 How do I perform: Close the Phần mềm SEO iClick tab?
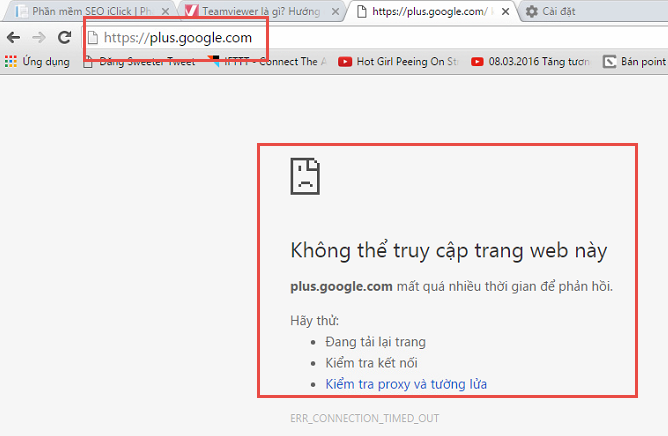click(165, 12)
